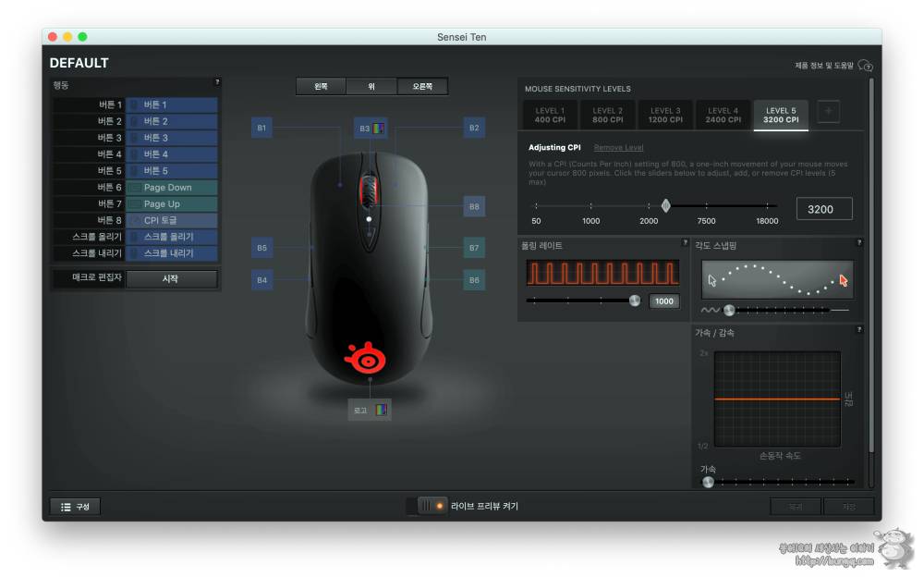Click the help question mark on acceleration panel
The width and height of the screenshot is (924, 577).
point(859,330)
